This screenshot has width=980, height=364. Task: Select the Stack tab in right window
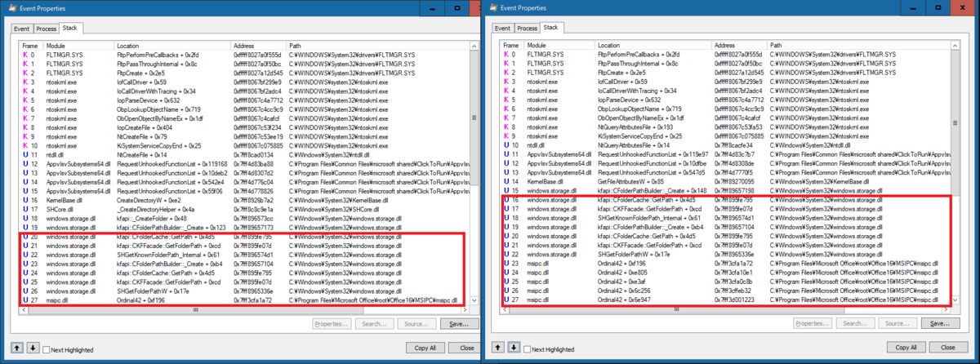coord(552,27)
